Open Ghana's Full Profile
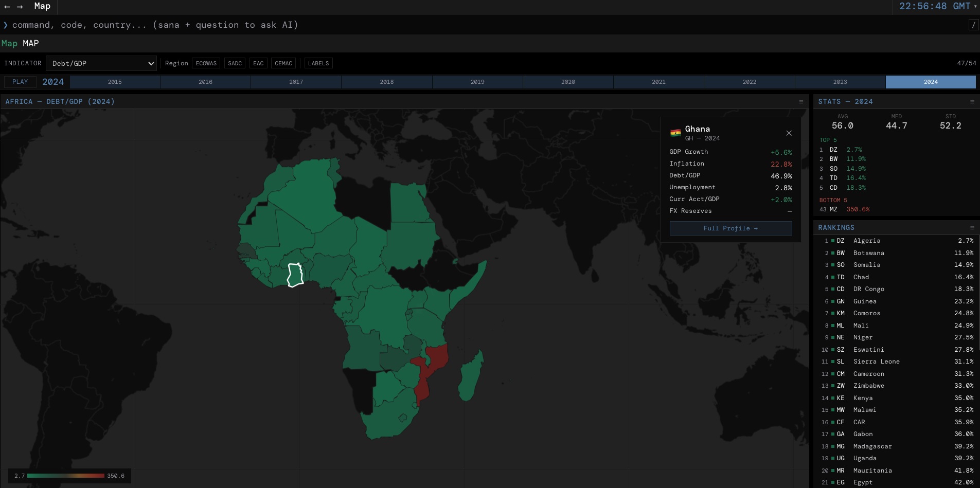Screen dimensions: 980x488 pos(730,228)
